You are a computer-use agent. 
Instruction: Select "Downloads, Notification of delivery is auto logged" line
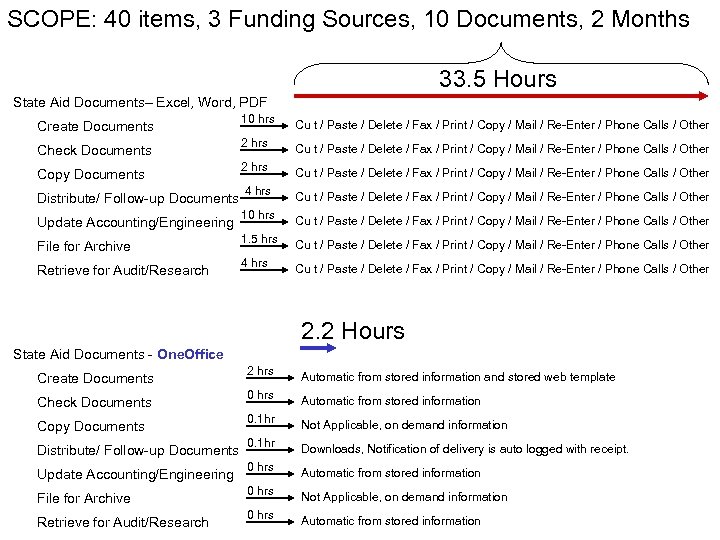click(465, 449)
